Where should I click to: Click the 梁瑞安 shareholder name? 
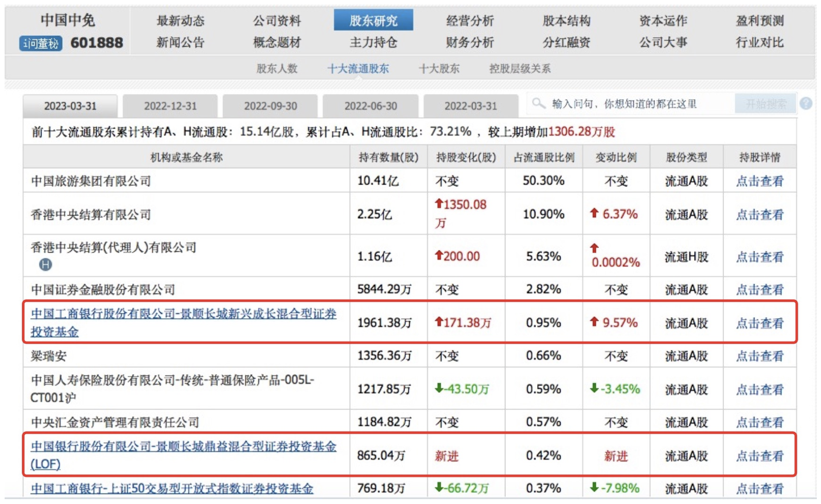click(49, 356)
